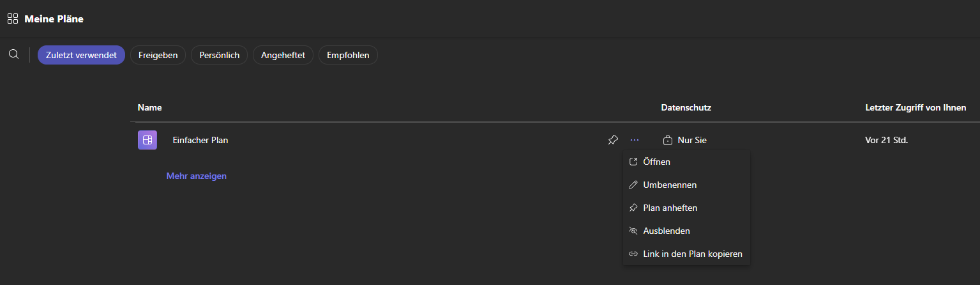Switch to the Angeheftet filter
The width and height of the screenshot is (980, 285).
pyautogui.click(x=283, y=55)
